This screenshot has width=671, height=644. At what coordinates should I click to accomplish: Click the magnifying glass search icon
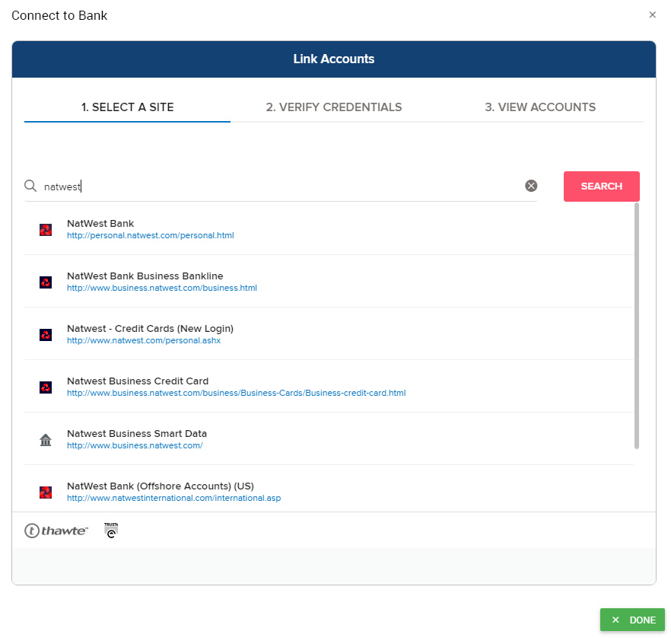click(30, 186)
